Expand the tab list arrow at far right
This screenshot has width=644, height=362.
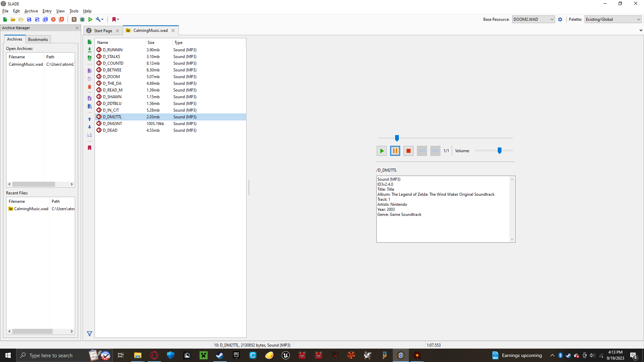tap(641, 31)
